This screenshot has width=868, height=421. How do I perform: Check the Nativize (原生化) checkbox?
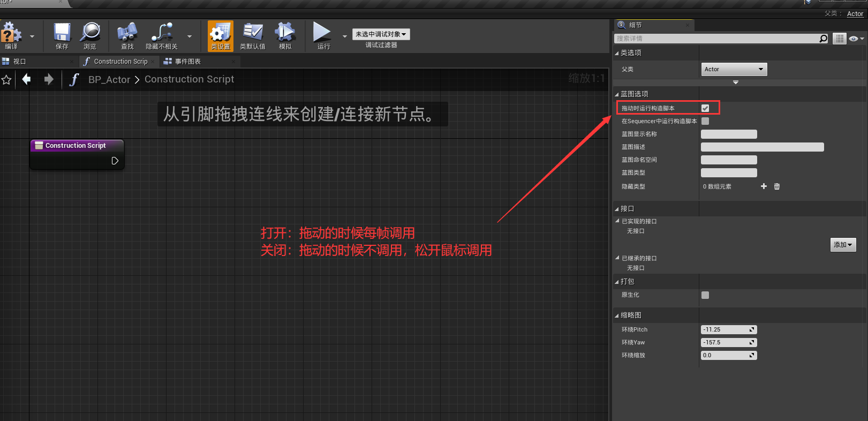pos(705,295)
